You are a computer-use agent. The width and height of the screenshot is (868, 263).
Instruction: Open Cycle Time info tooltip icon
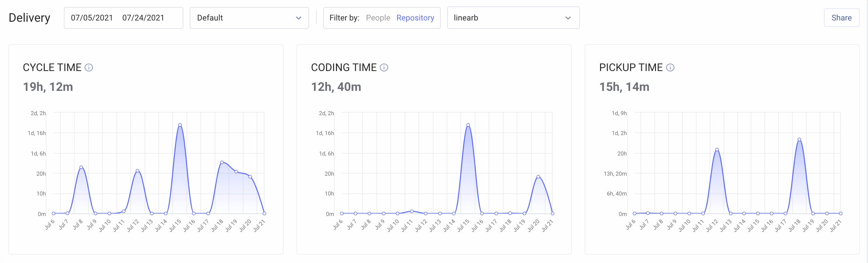coord(88,68)
